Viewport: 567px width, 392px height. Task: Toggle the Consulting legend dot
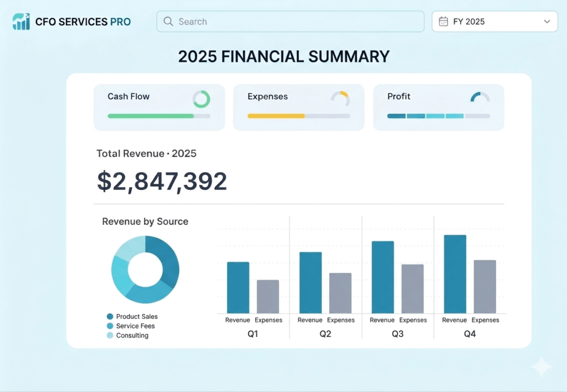(x=110, y=335)
